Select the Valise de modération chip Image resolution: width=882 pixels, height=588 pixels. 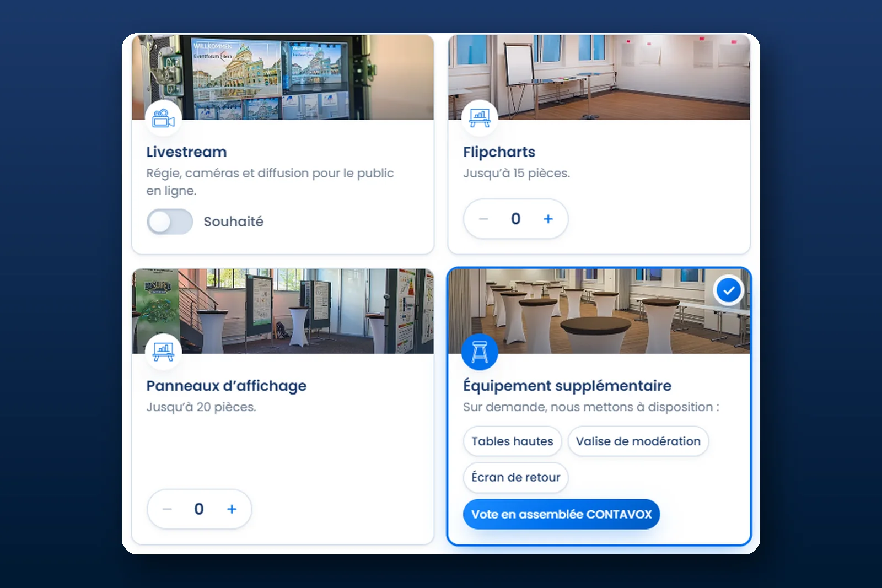638,441
